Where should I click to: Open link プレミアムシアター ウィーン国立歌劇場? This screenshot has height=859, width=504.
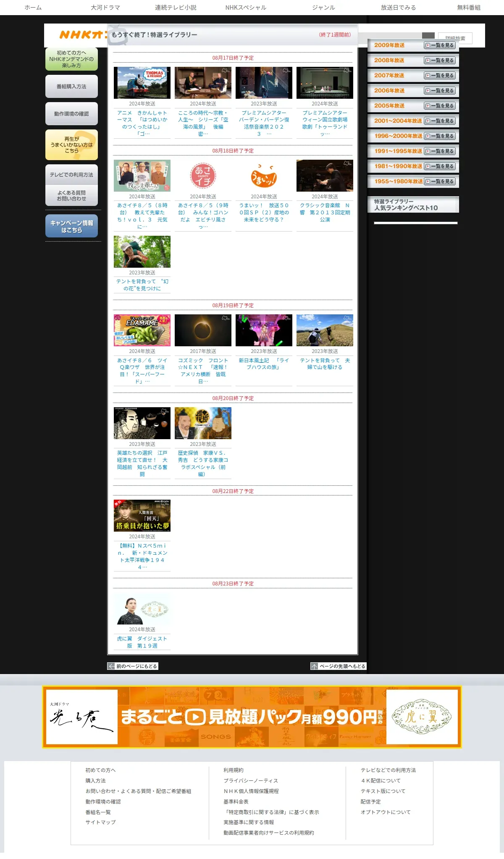tap(325, 123)
